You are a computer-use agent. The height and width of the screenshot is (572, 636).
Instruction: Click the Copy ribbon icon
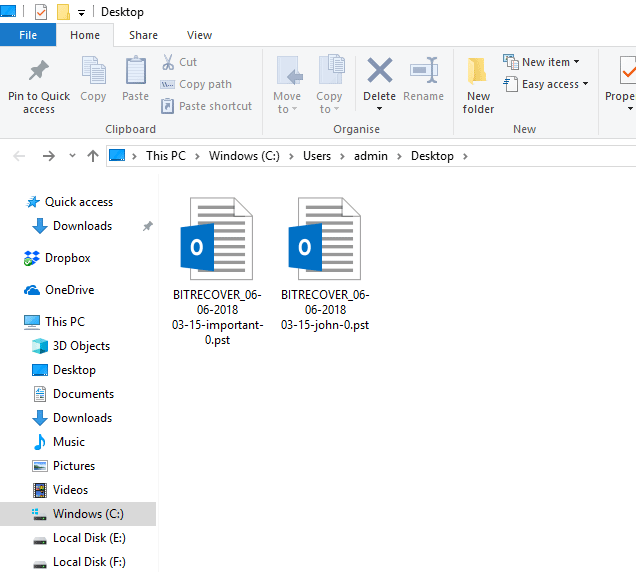point(93,71)
